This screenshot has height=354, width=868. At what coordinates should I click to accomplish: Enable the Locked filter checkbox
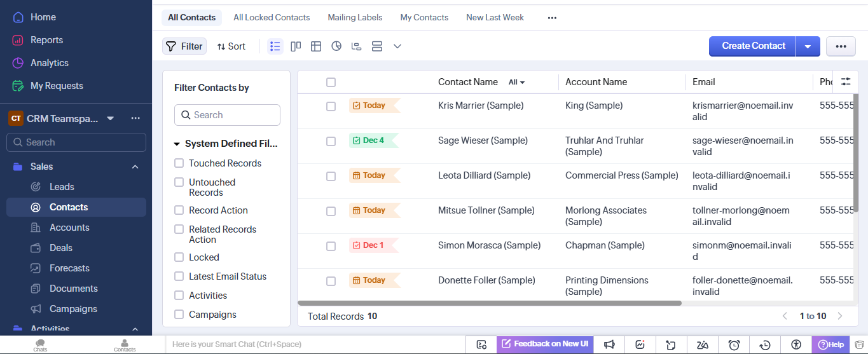(179, 257)
